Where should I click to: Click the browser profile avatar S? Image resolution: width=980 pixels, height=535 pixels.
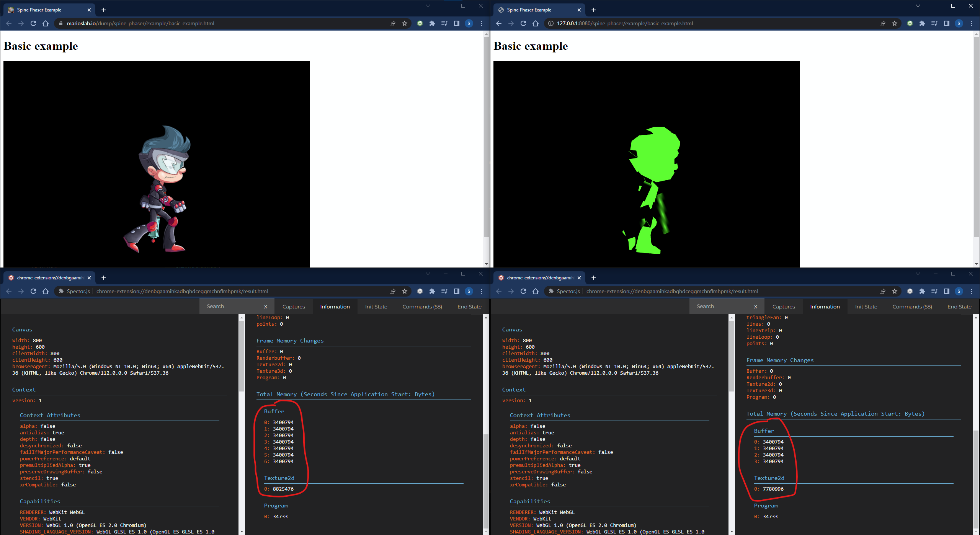(469, 23)
